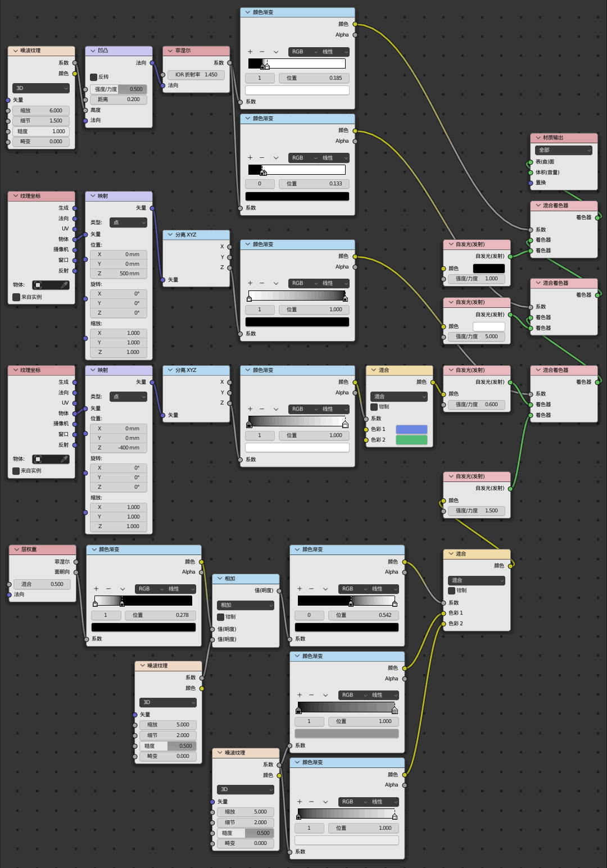Click the 体积(音量) socket on 材质输出

(x=531, y=172)
